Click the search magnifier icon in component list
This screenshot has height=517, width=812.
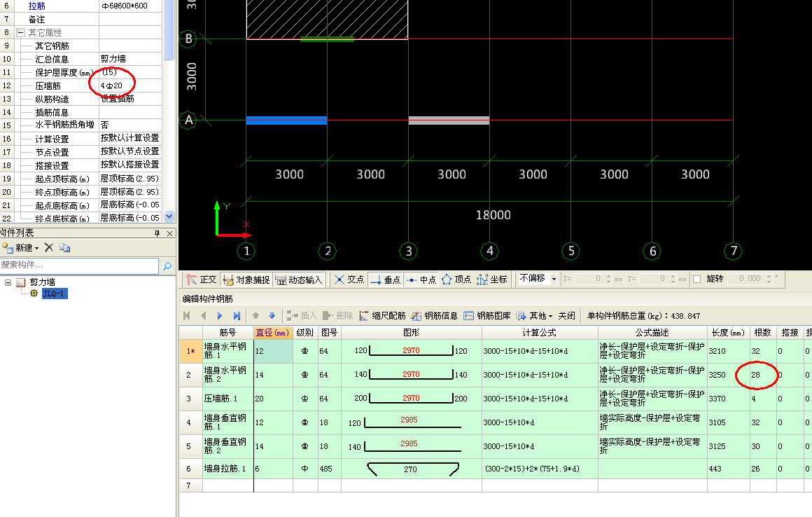pos(167,266)
